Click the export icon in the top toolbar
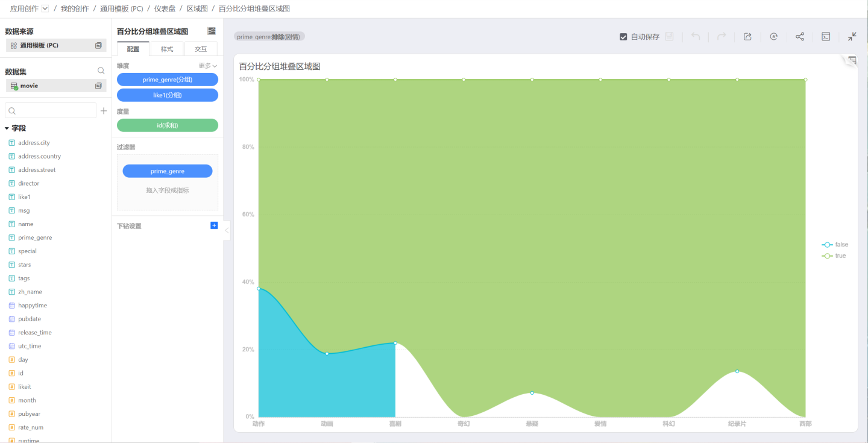Viewport: 868px width, 443px height. coord(747,37)
